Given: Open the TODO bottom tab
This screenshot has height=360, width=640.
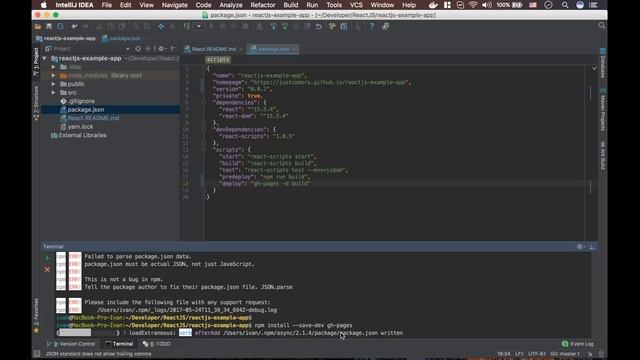Looking at the screenshot, I should tap(157, 344).
